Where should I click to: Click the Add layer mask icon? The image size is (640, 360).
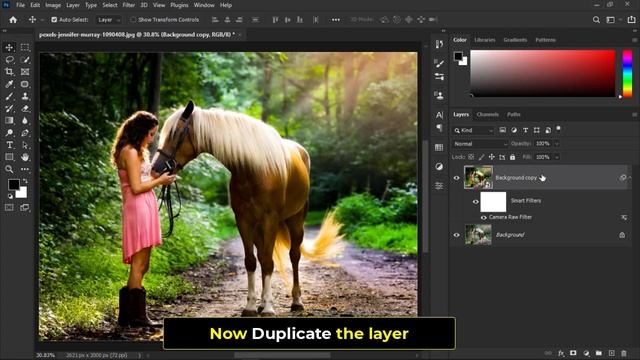pos(573,353)
